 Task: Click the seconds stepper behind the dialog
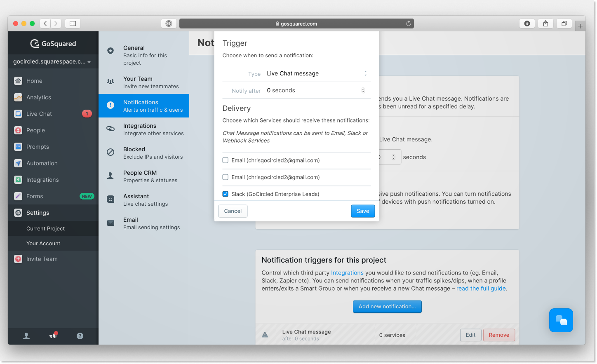tap(393, 157)
